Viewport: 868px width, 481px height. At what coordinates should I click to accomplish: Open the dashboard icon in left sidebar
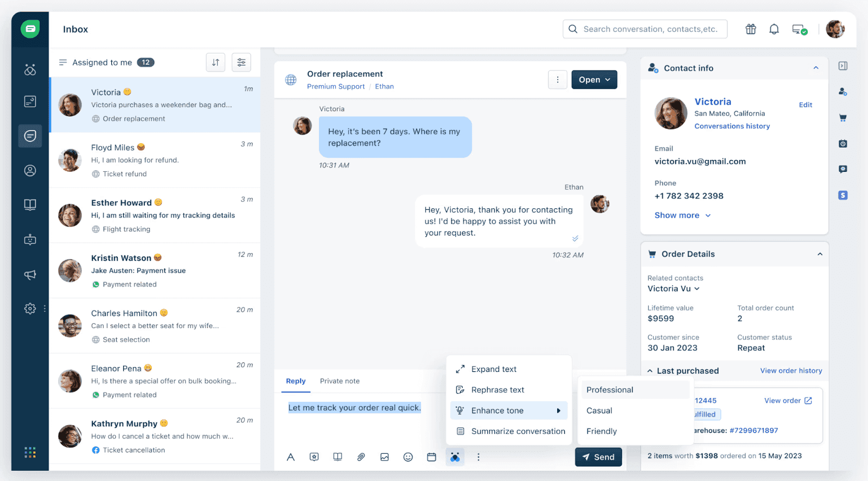coord(30,69)
